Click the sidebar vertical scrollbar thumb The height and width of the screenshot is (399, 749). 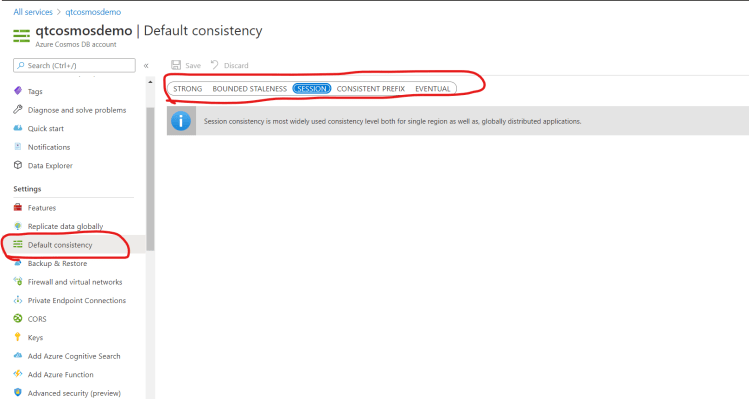(150, 179)
